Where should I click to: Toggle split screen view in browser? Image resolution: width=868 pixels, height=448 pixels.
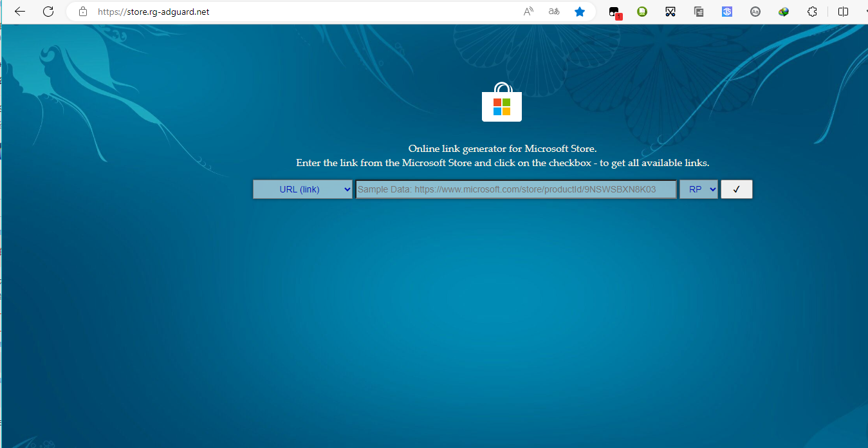[844, 12]
